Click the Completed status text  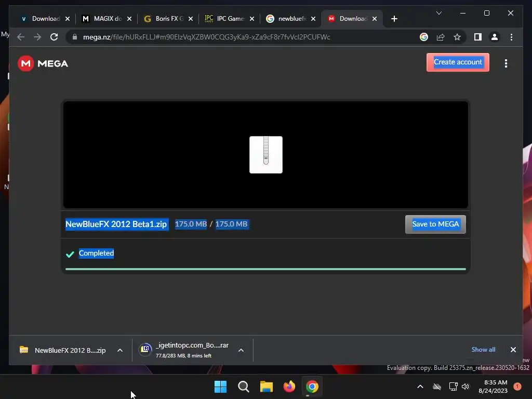(x=96, y=253)
